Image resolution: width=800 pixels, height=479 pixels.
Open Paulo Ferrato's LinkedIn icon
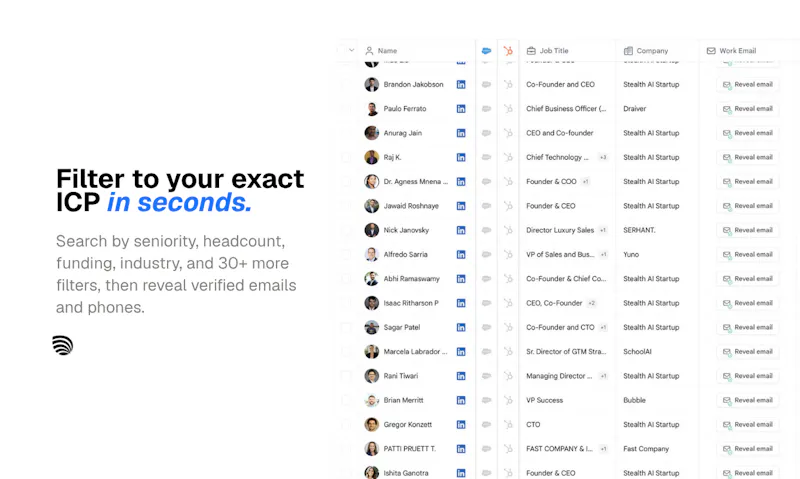(x=461, y=109)
